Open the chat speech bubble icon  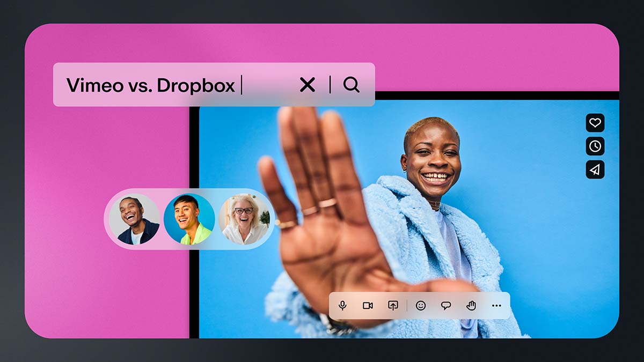[x=446, y=306]
